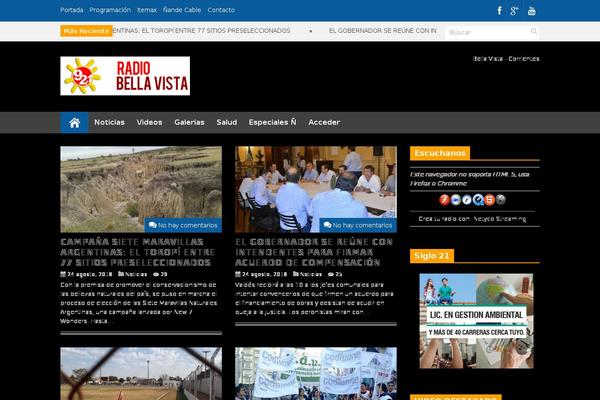
Task: Open the Acceder menu item
Action: (324, 122)
